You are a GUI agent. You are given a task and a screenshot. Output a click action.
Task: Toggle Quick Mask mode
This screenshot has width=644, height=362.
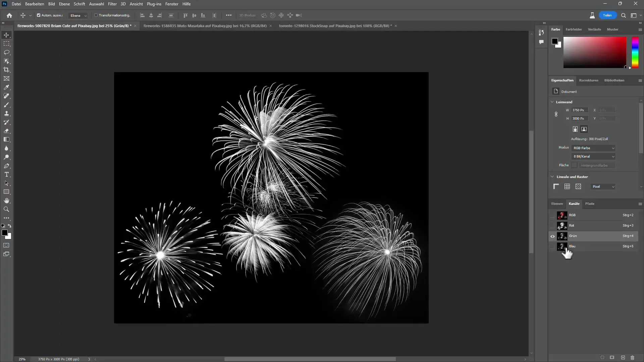coord(6,245)
